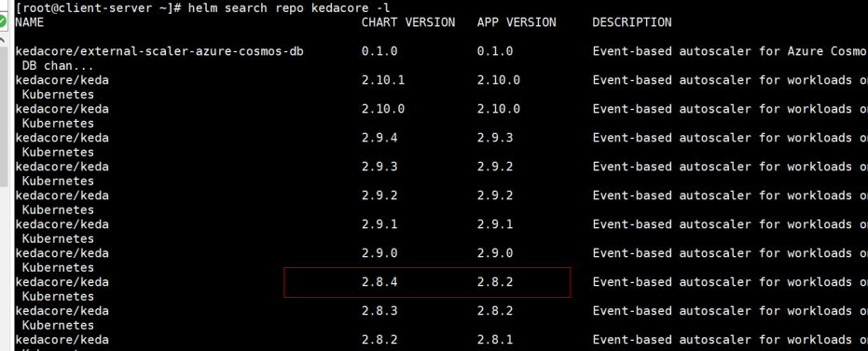Click kedacore/keda name in chart 2.10.1 row

(x=62, y=80)
